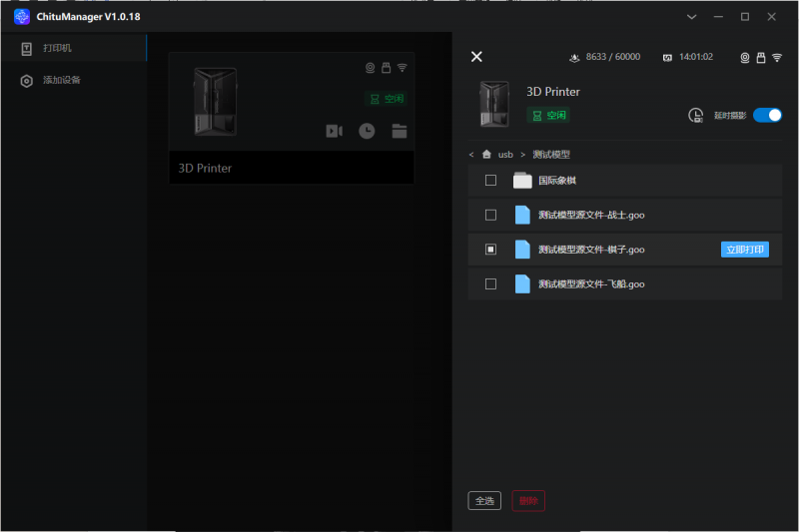The image size is (799, 532).
Task: Go back using the breadcrumb left arrow
Action: tap(471, 155)
